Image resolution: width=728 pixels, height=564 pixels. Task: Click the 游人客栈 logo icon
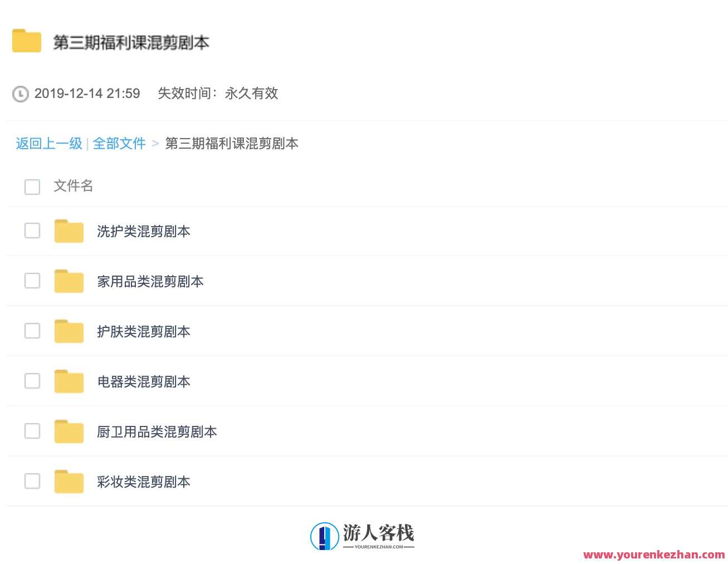(324, 535)
